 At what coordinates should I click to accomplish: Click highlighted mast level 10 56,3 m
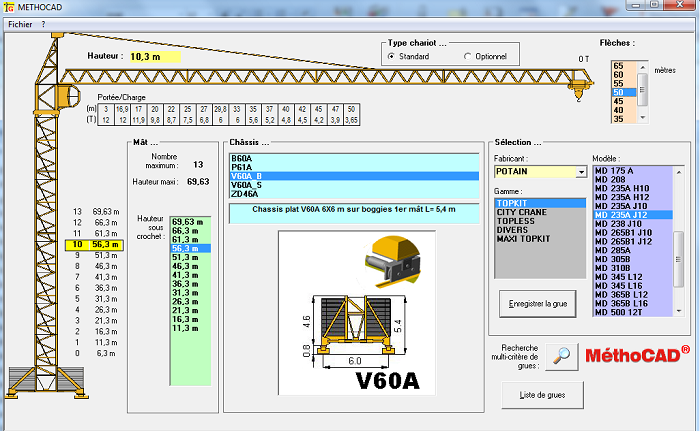pos(94,245)
